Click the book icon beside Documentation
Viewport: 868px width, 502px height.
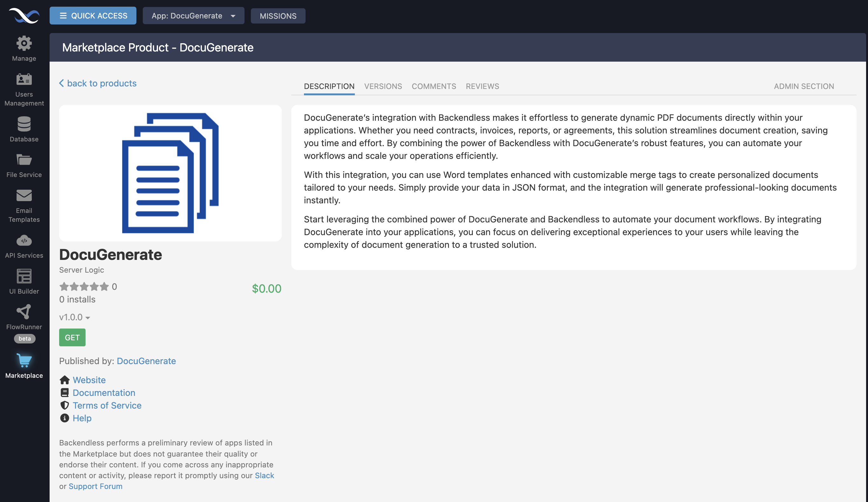[65, 392]
